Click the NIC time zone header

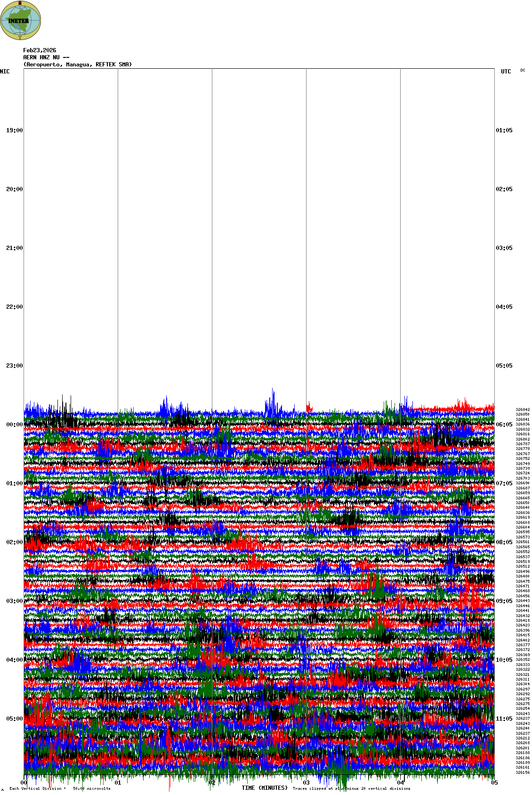tap(5, 72)
